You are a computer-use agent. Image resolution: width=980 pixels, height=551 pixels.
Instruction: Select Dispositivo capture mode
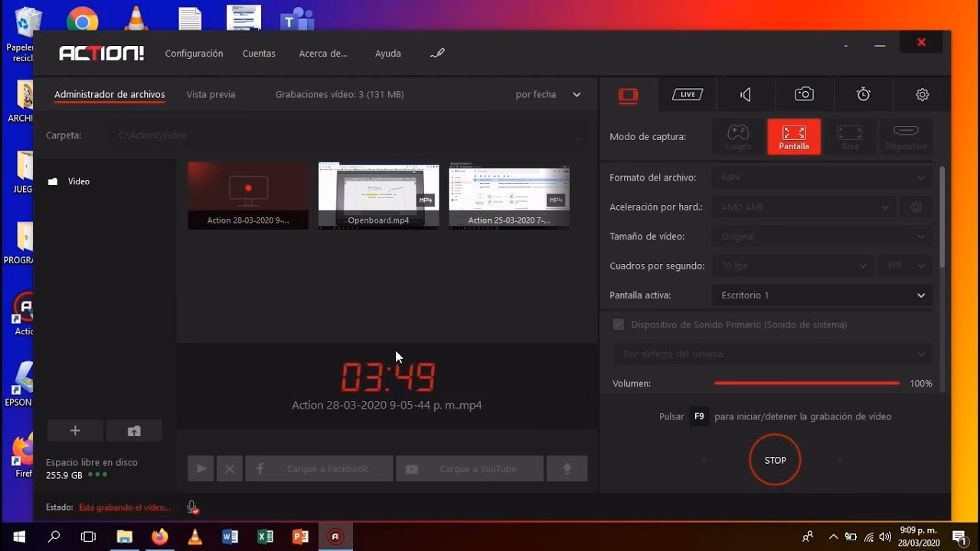click(x=906, y=137)
